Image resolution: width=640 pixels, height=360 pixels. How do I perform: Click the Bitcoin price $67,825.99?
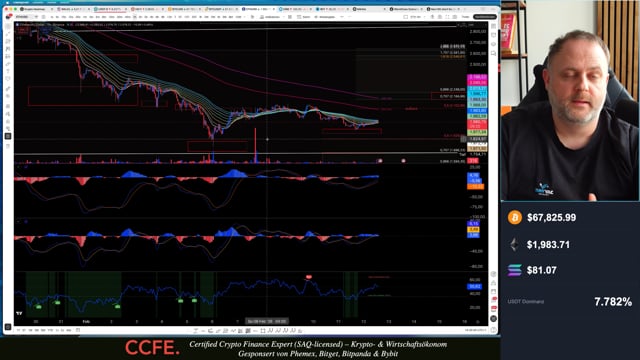click(551, 218)
